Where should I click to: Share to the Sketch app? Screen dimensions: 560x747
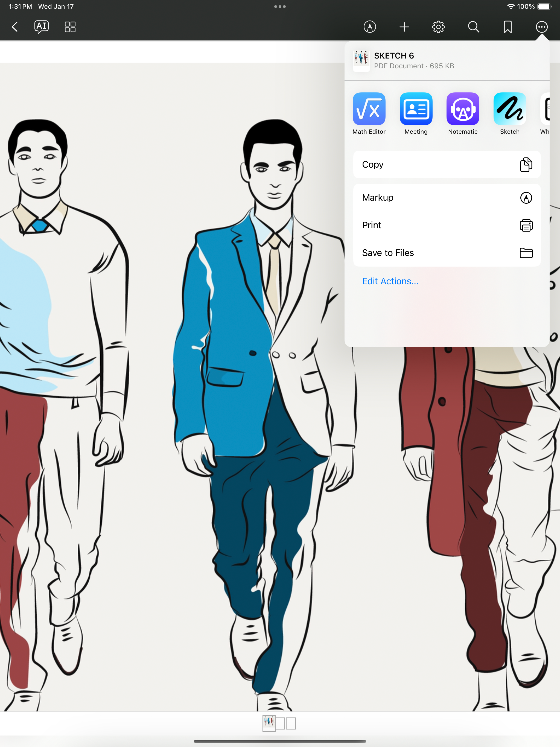pos(509,114)
